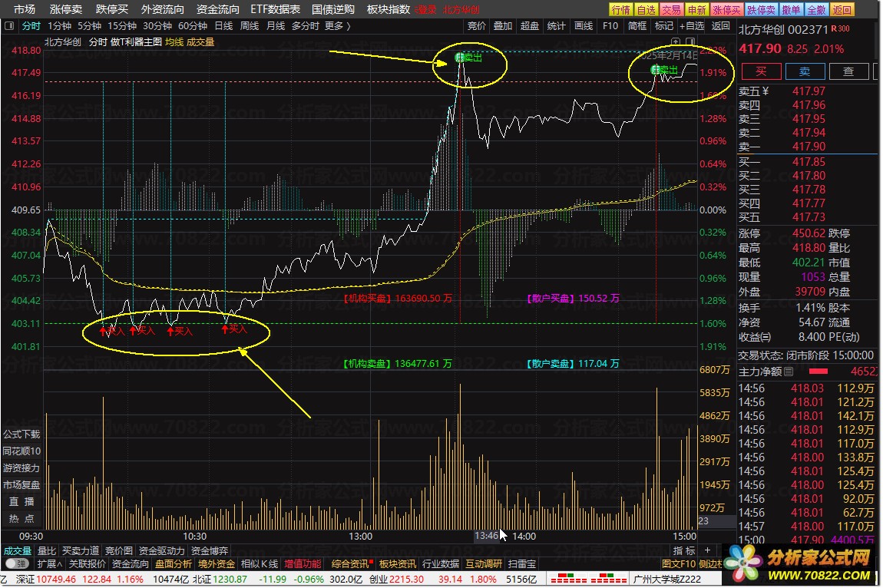Image resolution: width=883 pixels, height=588 pixels.
Task: Click the blue 卖 sell button
Action: (805, 71)
